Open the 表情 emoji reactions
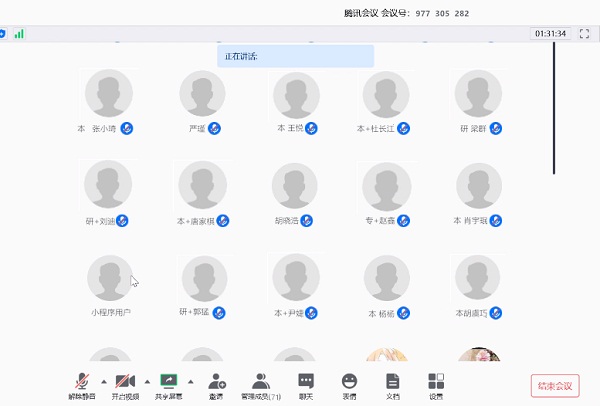This screenshot has height=406, width=600. (x=349, y=381)
